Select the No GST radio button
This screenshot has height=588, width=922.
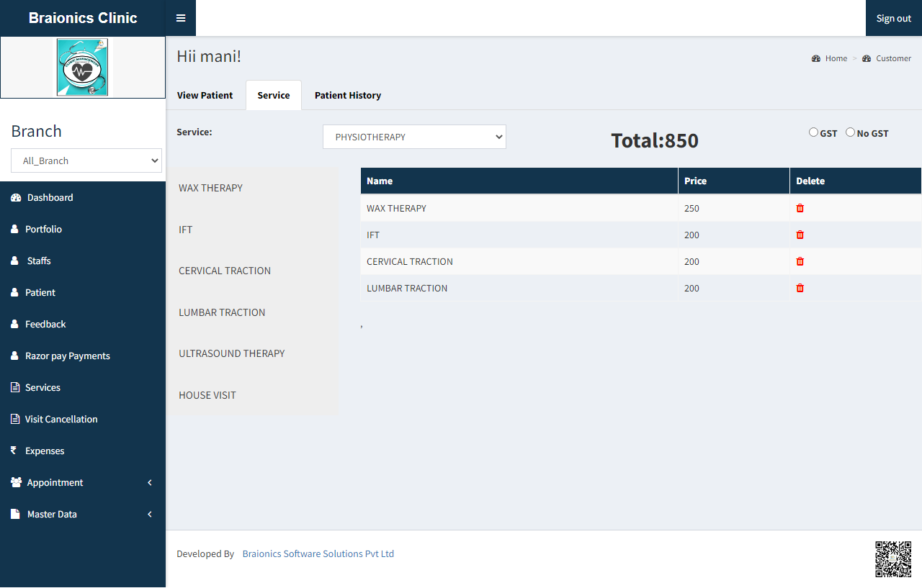click(x=850, y=132)
